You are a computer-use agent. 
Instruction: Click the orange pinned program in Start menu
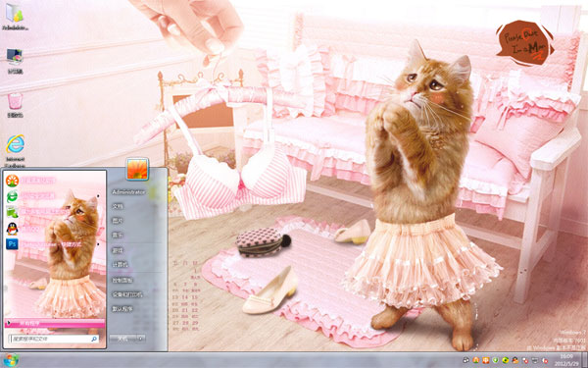12,181
